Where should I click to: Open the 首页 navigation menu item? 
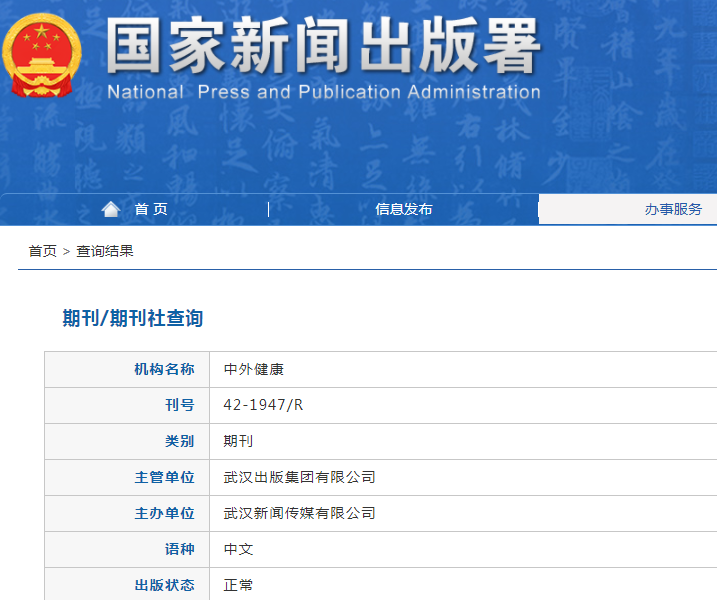click(151, 209)
